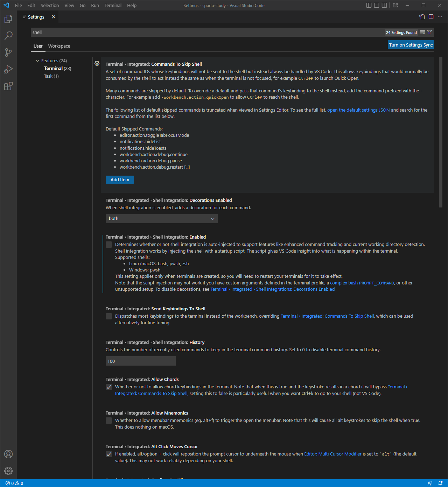Open the Go menu

[83, 5]
